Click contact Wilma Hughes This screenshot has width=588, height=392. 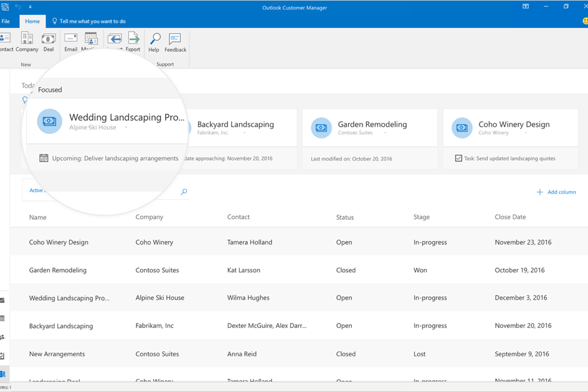click(x=248, y=297)
